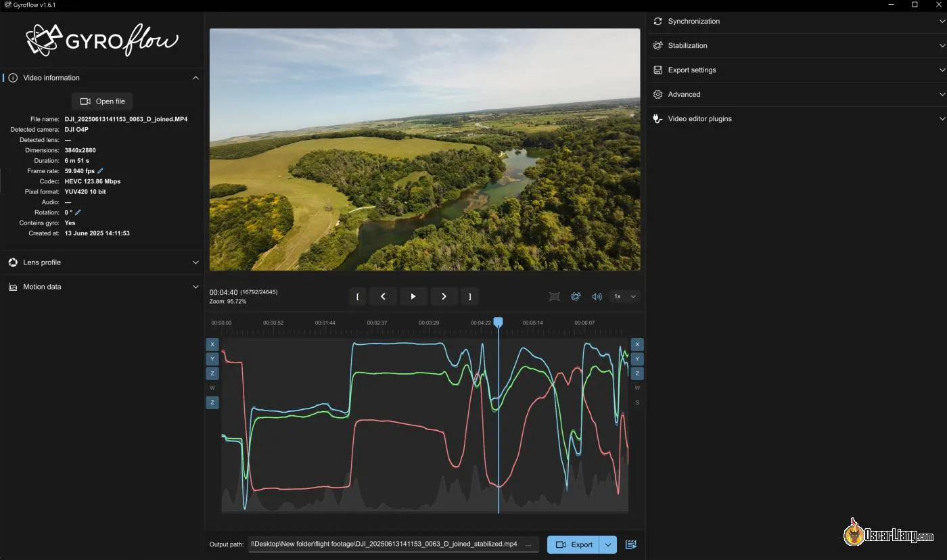The height and width of the screenshot is (560, 947).
Task: Step to the next frame
Action: (x=444, y=296)
